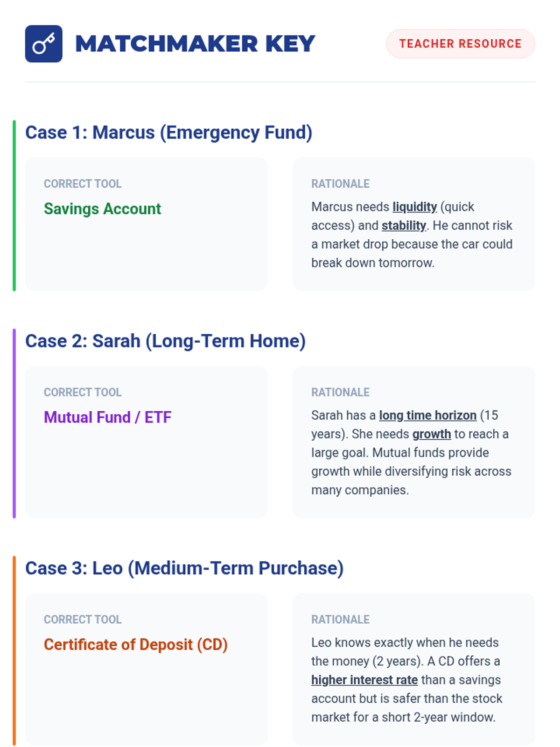Image resolution: width=560 pixels, height=747 pixels.
Task: Select the Case 1: Marcus heading
Action: pos(168,133)
